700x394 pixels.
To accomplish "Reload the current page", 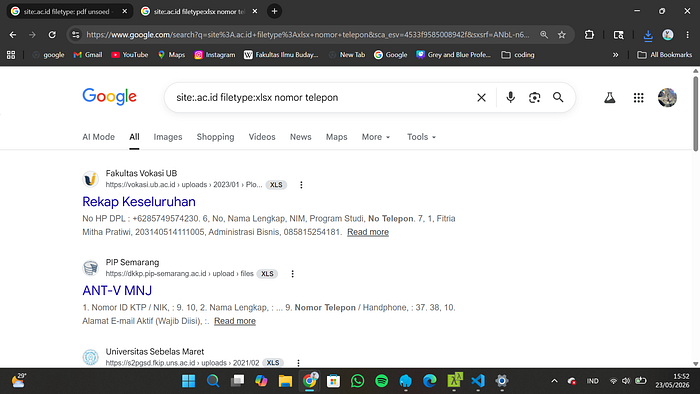I will point(52,35).
